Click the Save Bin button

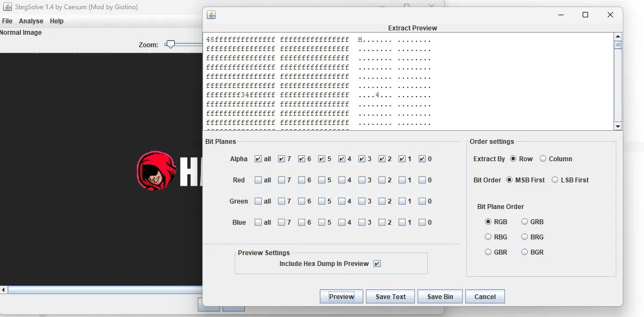(x=440, y=296)
